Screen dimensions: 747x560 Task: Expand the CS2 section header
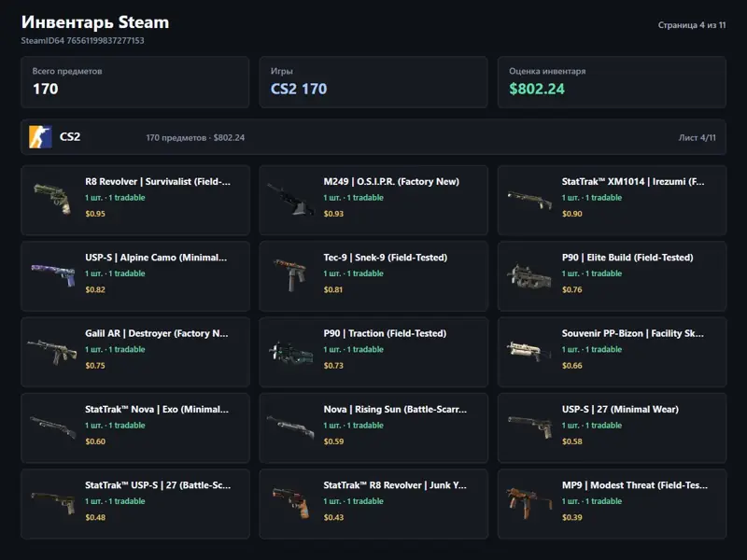tap(373, 137)
